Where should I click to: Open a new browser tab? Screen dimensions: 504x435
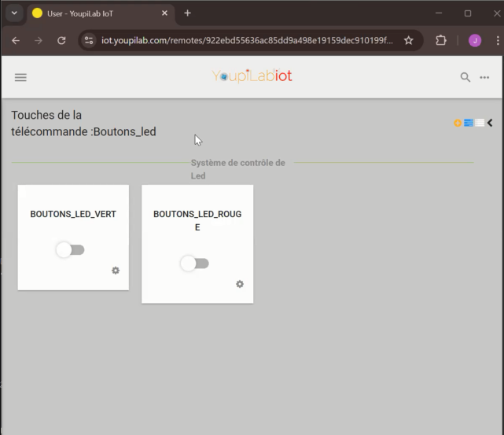188,13
